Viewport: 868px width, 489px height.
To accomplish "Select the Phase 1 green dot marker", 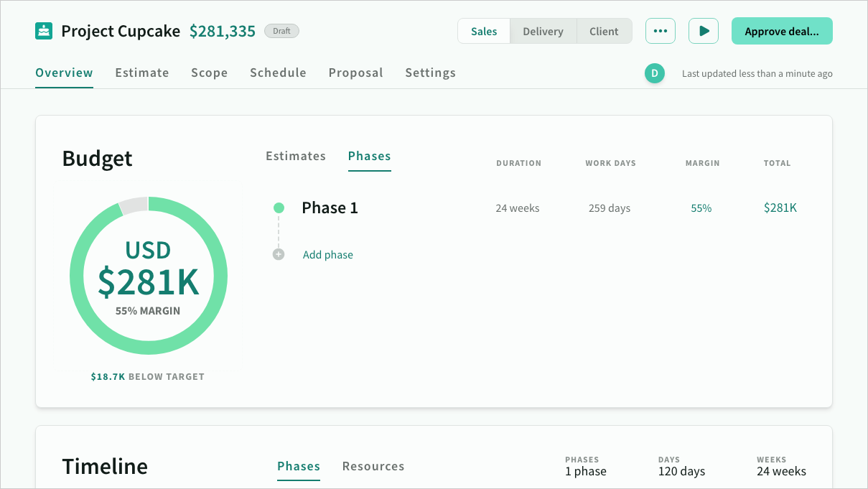I will (279, 208).
